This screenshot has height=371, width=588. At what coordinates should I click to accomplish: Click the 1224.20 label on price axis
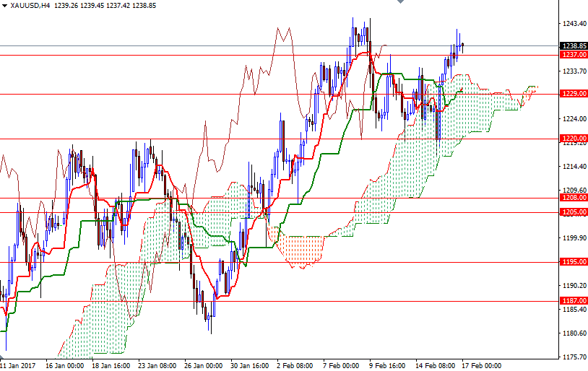click(x=574, y=119)
